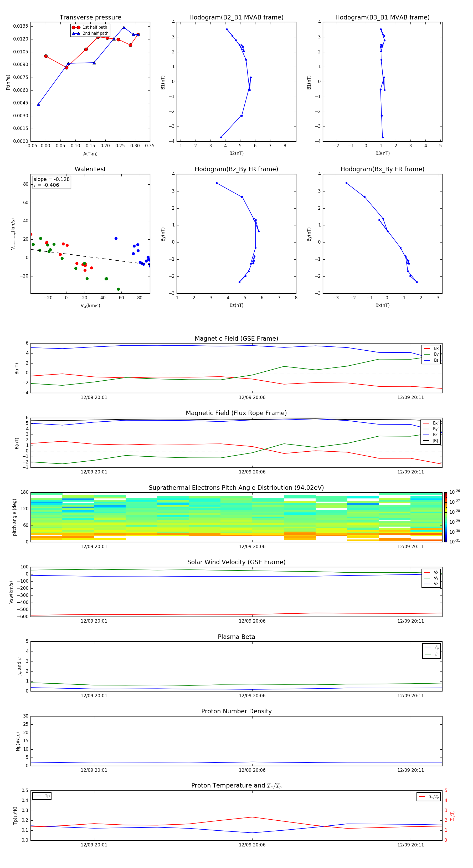Click the 'Transverse pressure' plot title
This screenshot has height=868, width=473.
click(90, 18)
